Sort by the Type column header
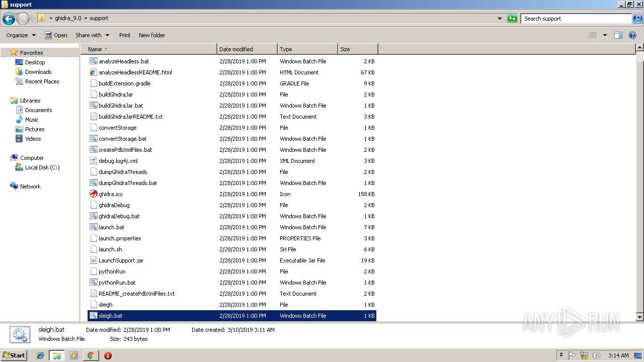 pos(307,49)
